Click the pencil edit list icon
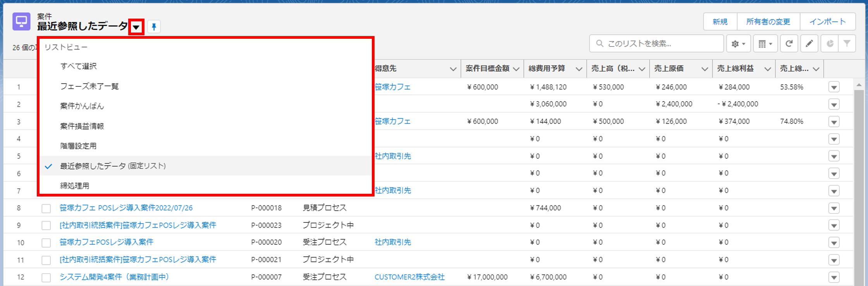This screenshot has width=868, height=286. pyautogui.click(x=809, y=43)
